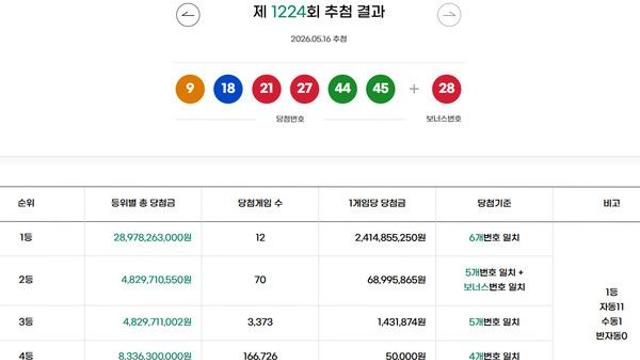The width and height of the screenshot is (640, 360).
Task: Click the 2026.05.16 추첨 date text
Action: tap(319, 39)
